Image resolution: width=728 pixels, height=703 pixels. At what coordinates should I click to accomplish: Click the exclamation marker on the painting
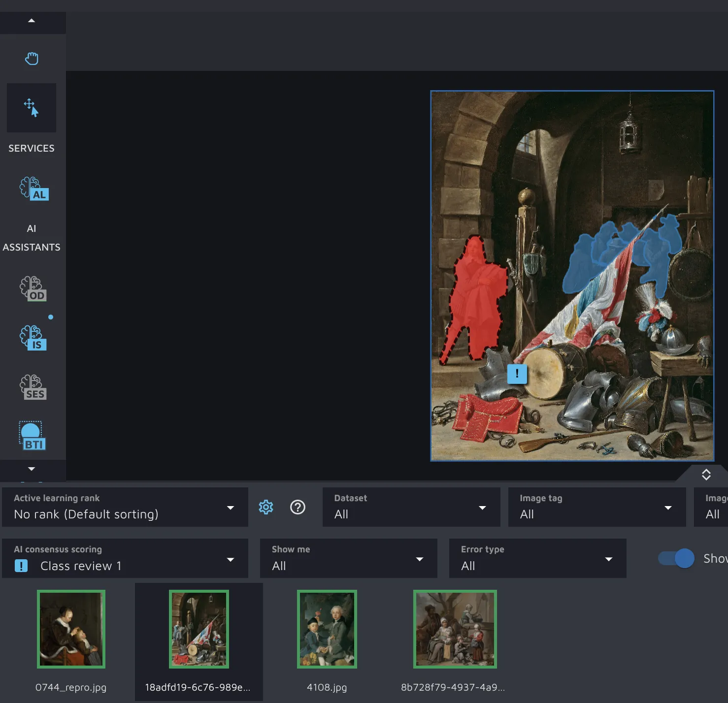point(517,374)
